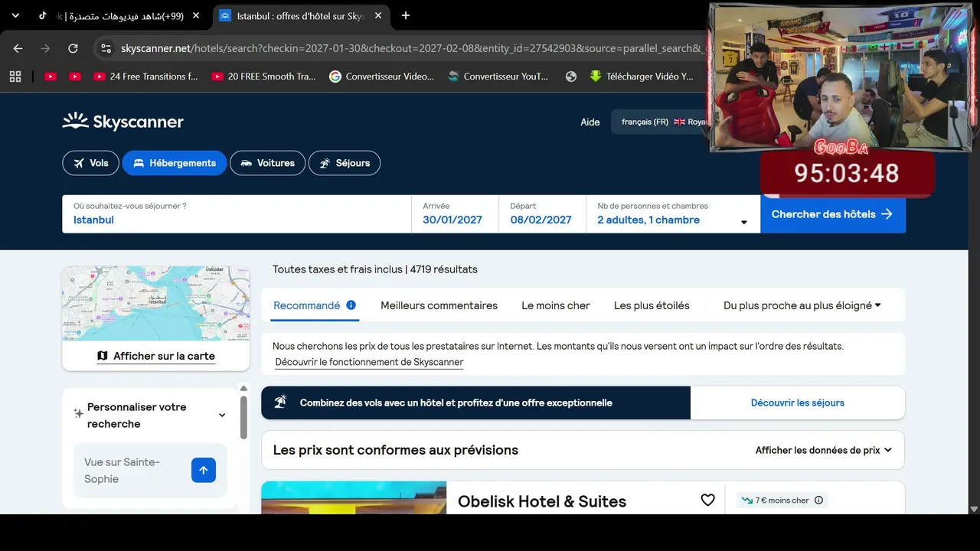
Task: Click the Vue sur Sainte-Sophie search box
Action: coord(130,471)
